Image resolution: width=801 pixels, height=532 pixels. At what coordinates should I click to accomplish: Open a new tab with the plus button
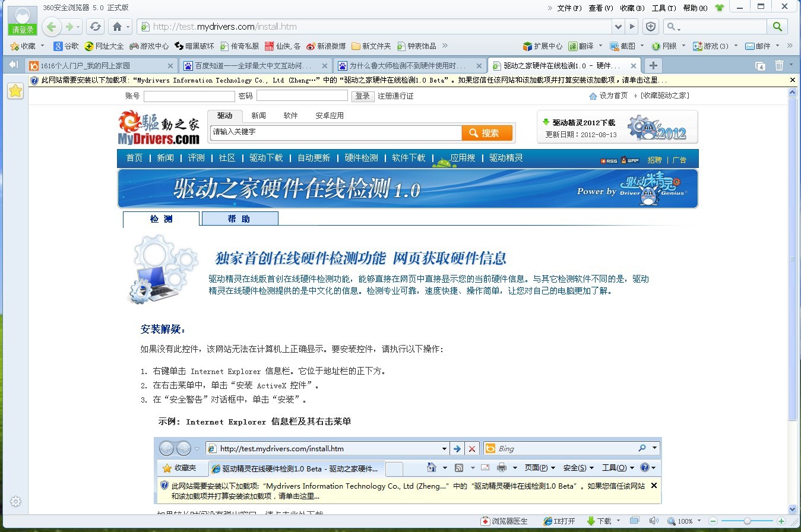coord(653,65)
